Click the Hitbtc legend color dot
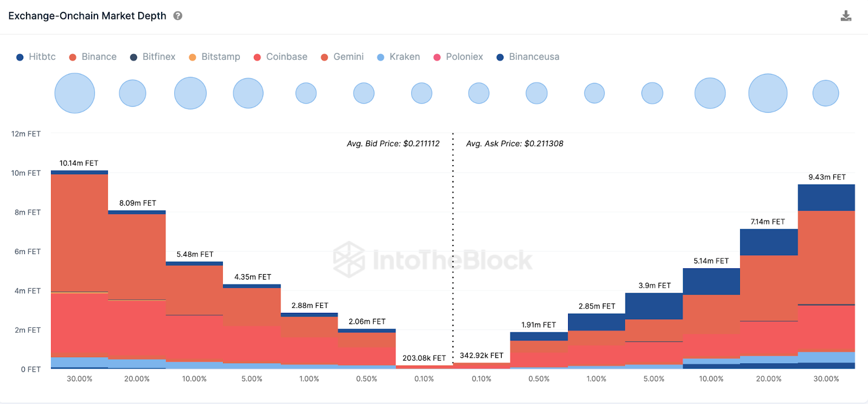 [20, 57]
